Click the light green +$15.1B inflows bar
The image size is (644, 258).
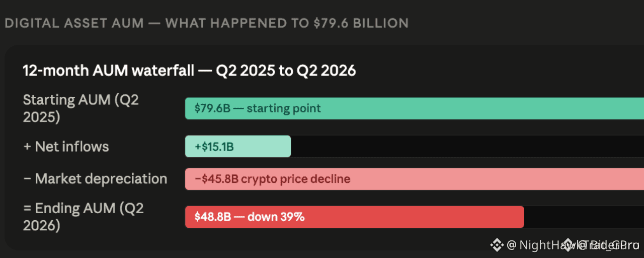[x=238, y=147]
